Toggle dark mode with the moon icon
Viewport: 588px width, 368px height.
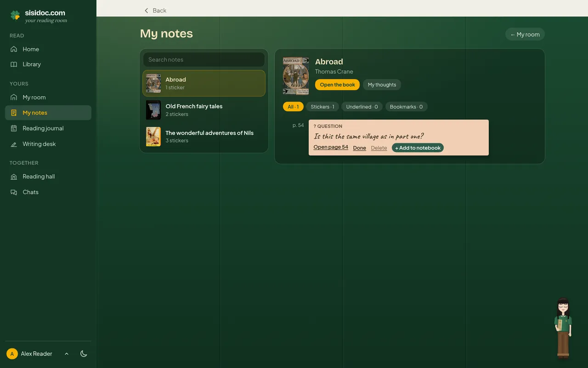tap(84, 354)
